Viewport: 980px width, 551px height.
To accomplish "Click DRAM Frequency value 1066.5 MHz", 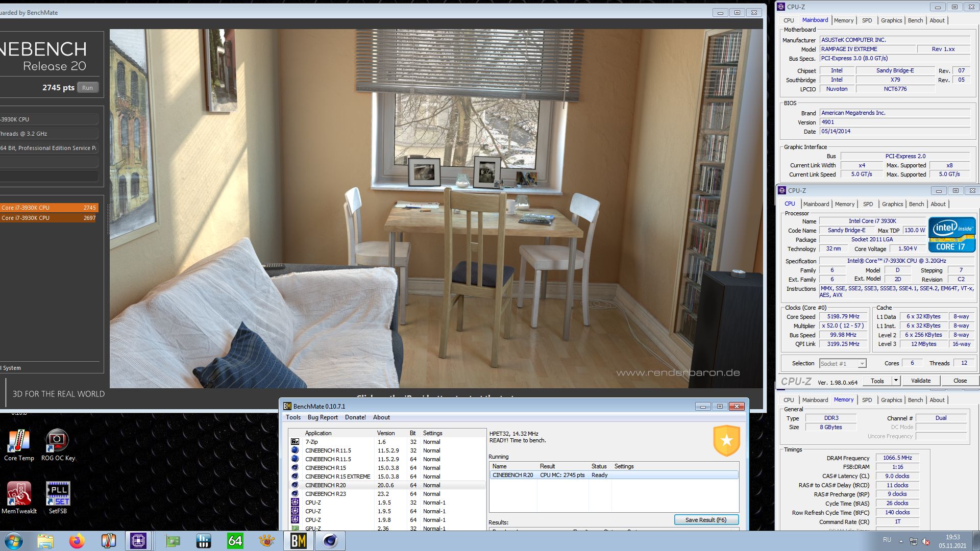I will pos(897,458).
